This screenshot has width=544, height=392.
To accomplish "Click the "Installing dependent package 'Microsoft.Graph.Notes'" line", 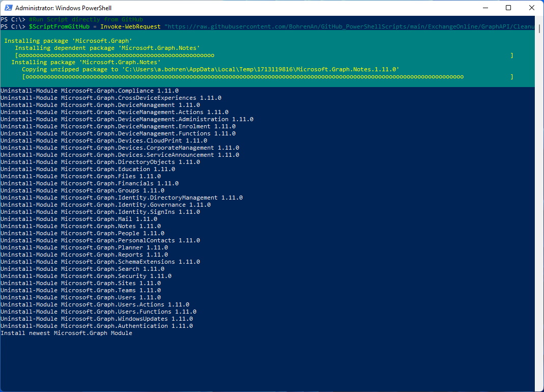I will (107, 48).
